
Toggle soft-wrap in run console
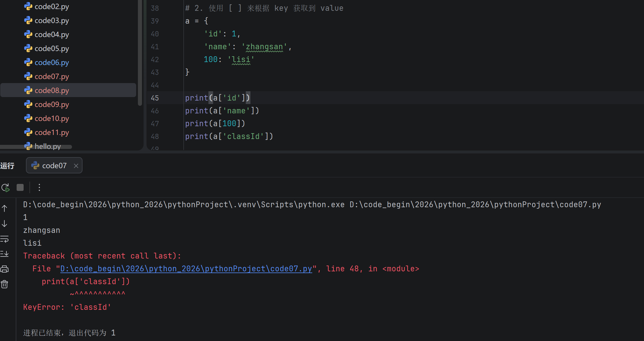pyautogui.click(x=5, y=239)
